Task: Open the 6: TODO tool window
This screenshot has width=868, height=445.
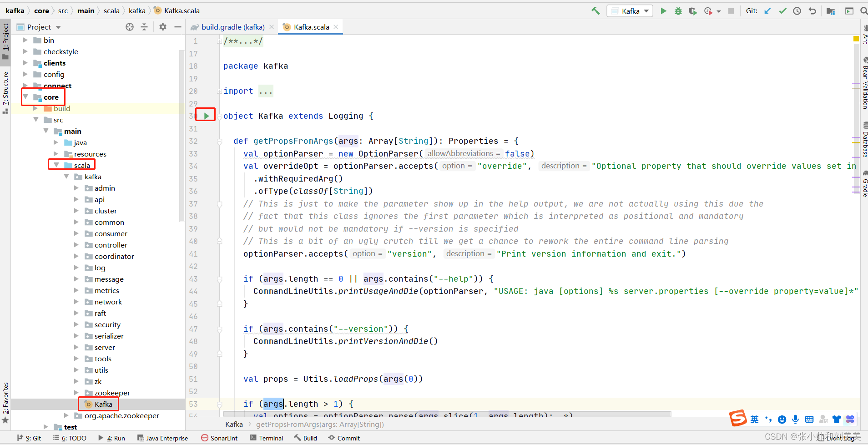Action: tap(70, 438)
